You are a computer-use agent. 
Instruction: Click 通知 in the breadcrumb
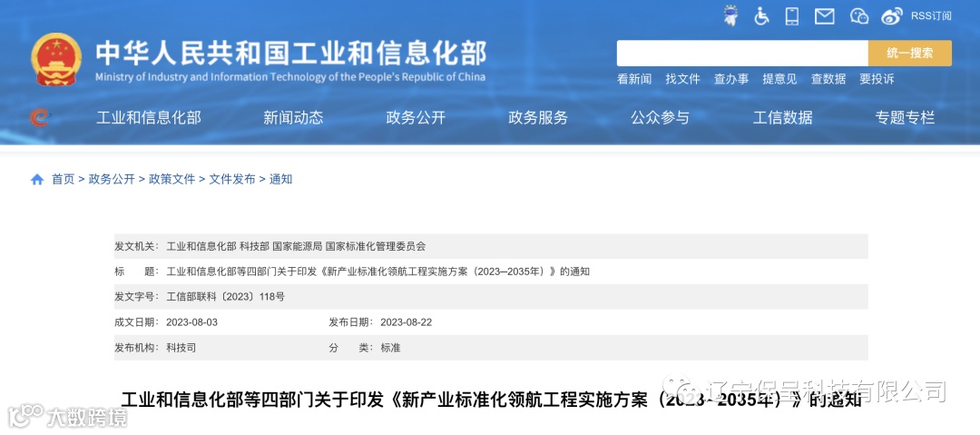(280, 180)
